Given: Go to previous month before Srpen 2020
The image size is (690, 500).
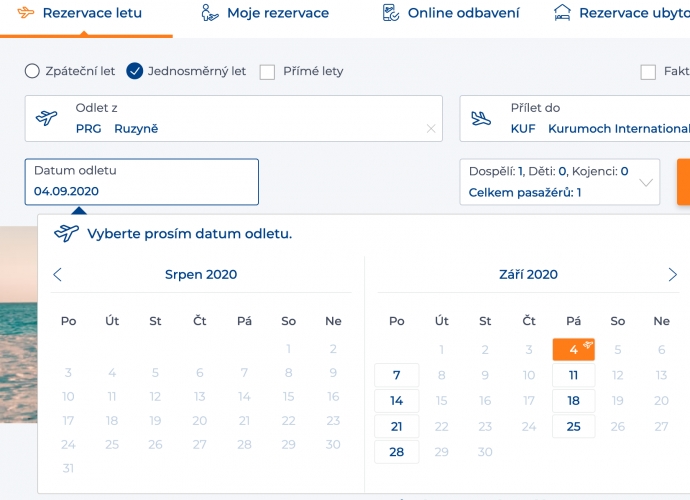Looking at the screenshot, I should coord(57,275).
